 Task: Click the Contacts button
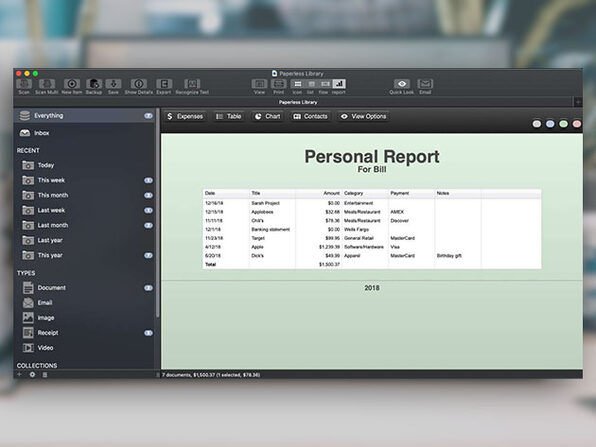311,116
